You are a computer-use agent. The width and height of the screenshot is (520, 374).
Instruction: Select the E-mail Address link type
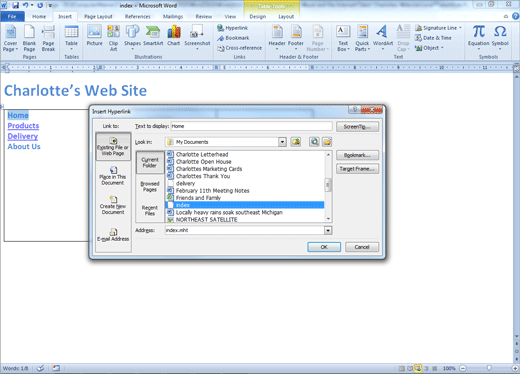tap(113, 235)
